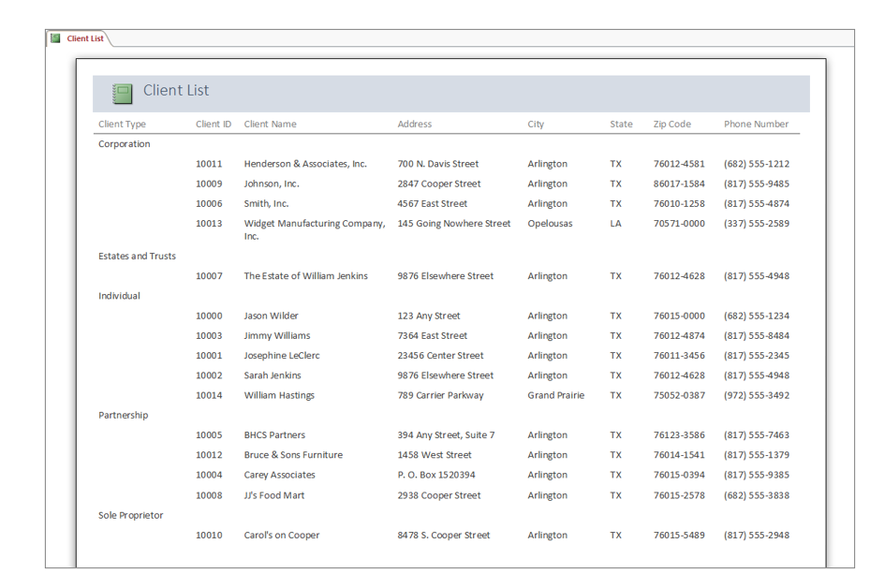This screenshot has width=870, height=588.
Task: Click address 789 Carrier Parkway
Action: (x=440, y=395)
